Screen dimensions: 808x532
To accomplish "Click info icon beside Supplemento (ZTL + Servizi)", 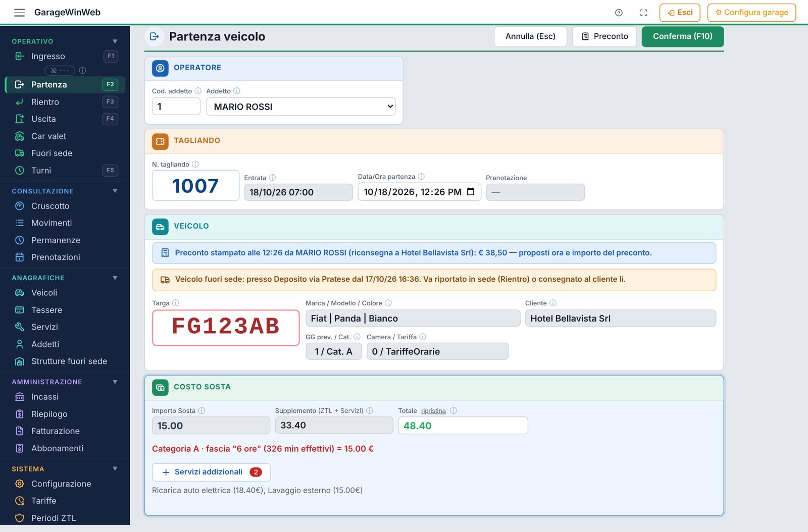I will tap(370, 410).
